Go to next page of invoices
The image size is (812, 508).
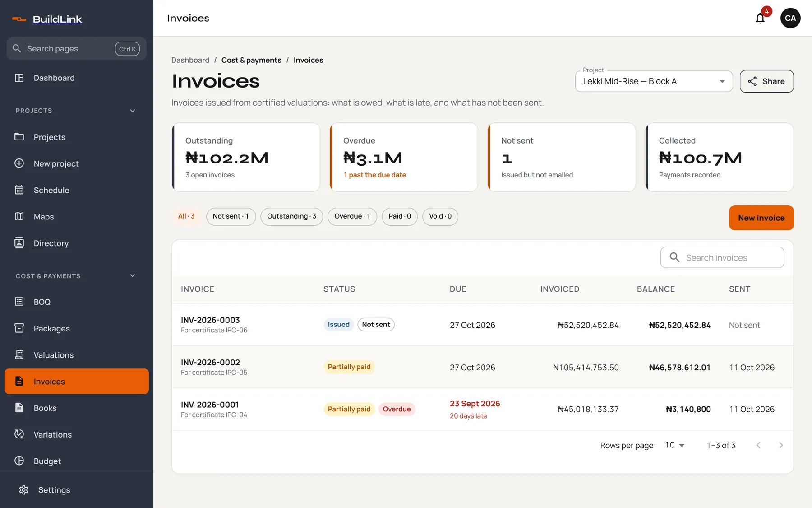coord(781,445)
